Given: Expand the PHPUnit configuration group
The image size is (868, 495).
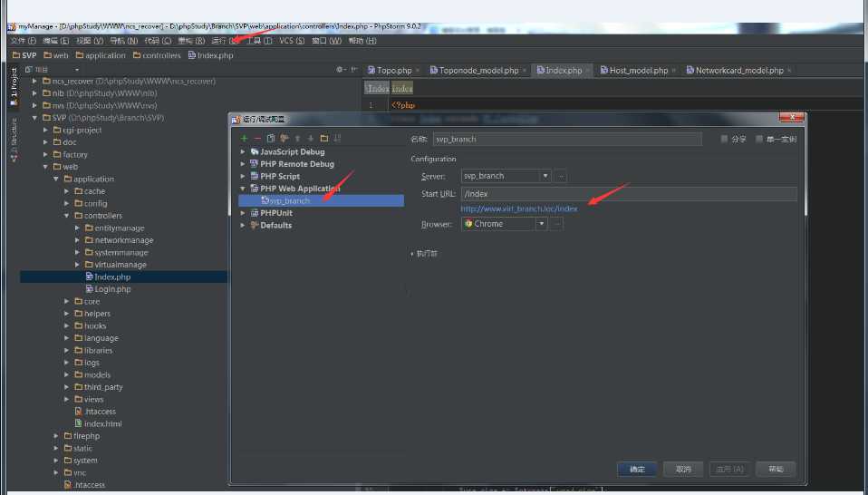Looking at the screenshot, I should tap(243, 213).
